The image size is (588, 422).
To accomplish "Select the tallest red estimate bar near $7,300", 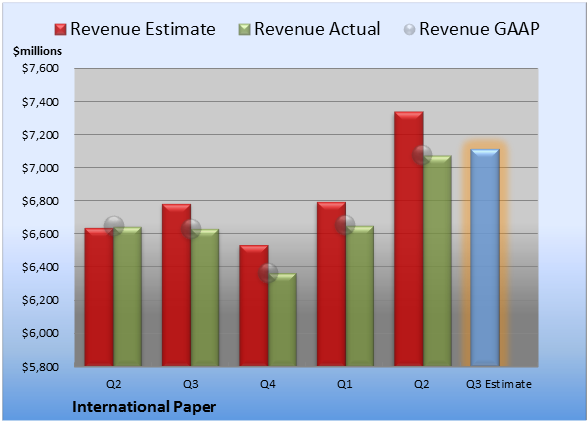I will pyautogui.click(x=409, y=239).
